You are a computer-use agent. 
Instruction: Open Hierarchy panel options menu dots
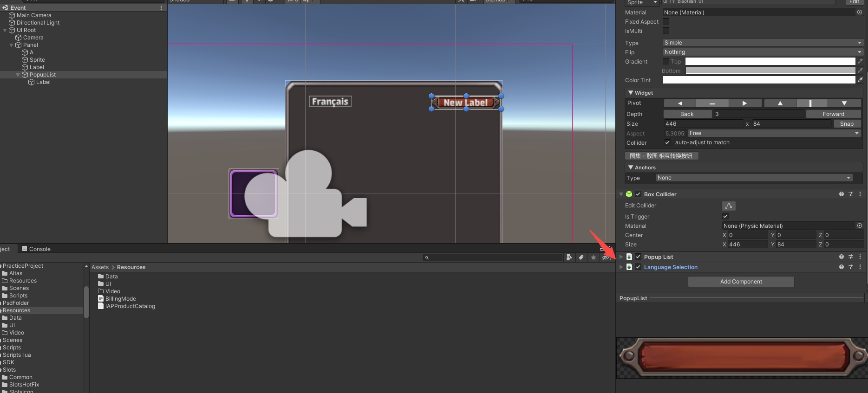point(161,8)
